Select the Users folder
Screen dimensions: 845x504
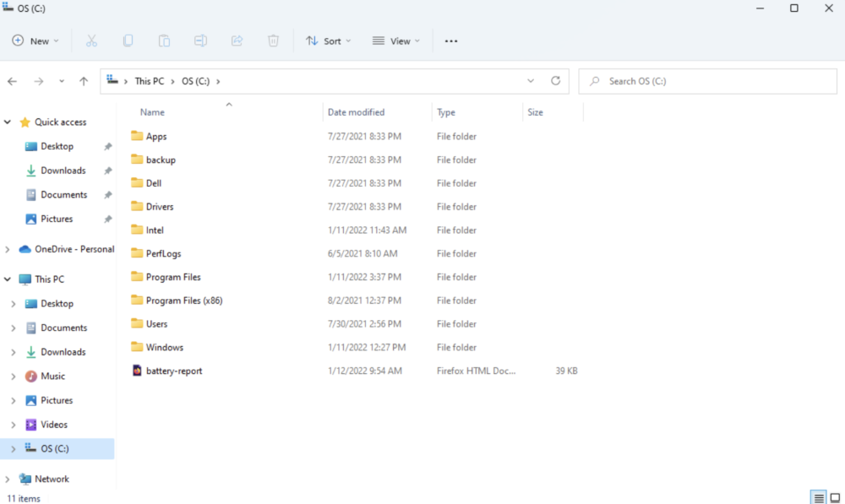pyautogui.click(x=156, y=323)
